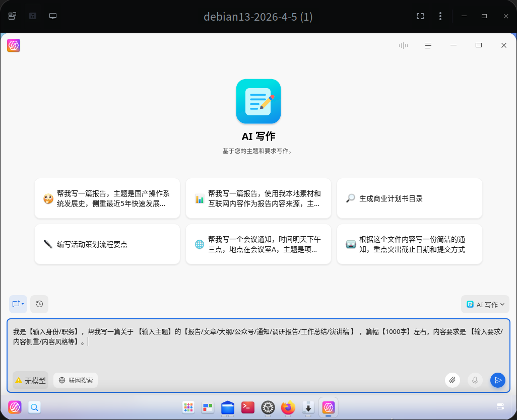Toggle 联网搜索 web search option
Screen dimensions: 517x420
tap(75, 380)
